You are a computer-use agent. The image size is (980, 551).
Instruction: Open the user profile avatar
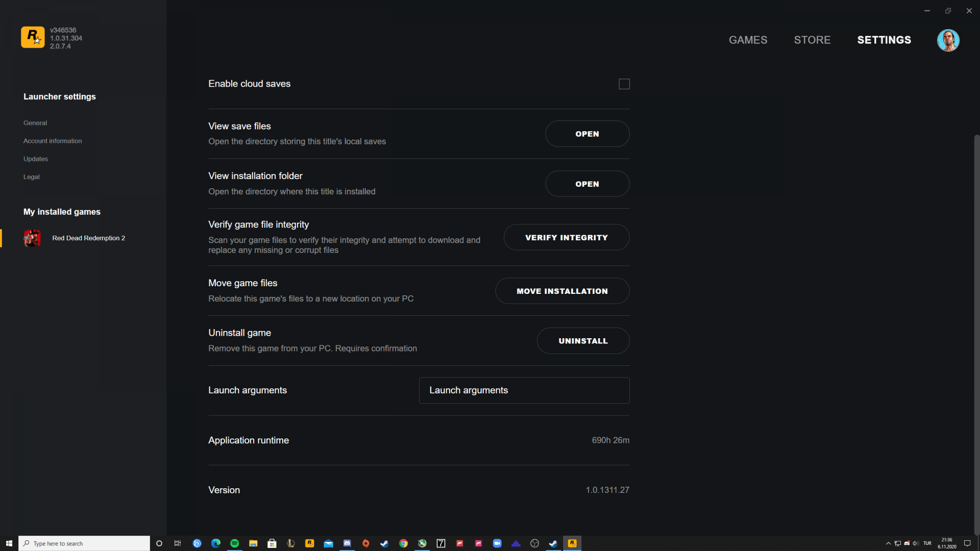(x=948, y=40)
